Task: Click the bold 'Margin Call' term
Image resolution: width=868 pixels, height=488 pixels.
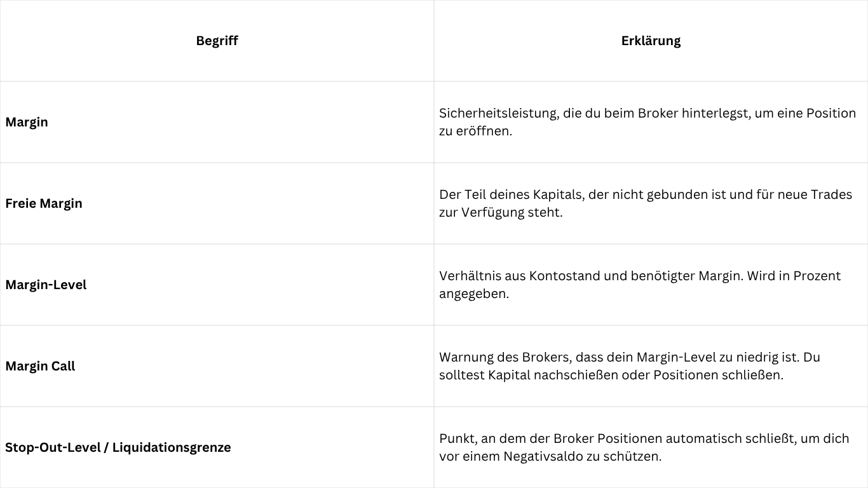Action: click(40, 366)
